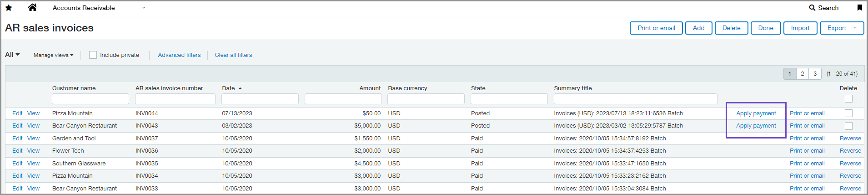Open the All views dropdown

point(13,55)
